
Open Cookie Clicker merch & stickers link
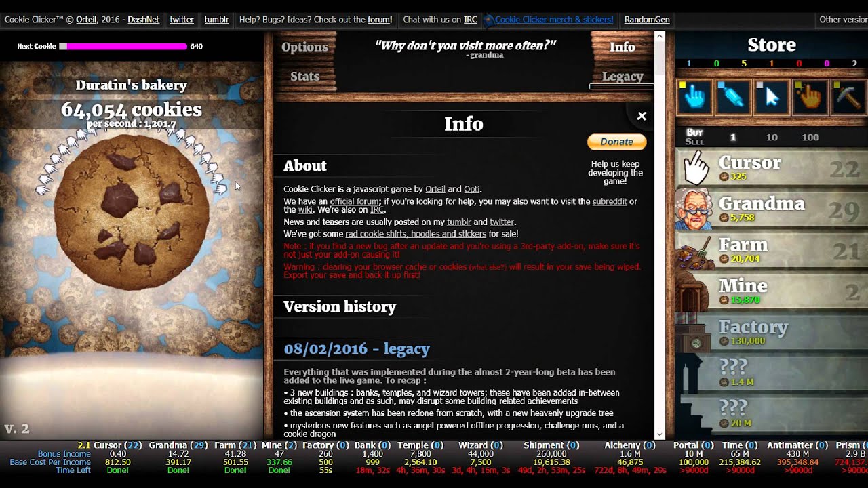click(554, 20)
